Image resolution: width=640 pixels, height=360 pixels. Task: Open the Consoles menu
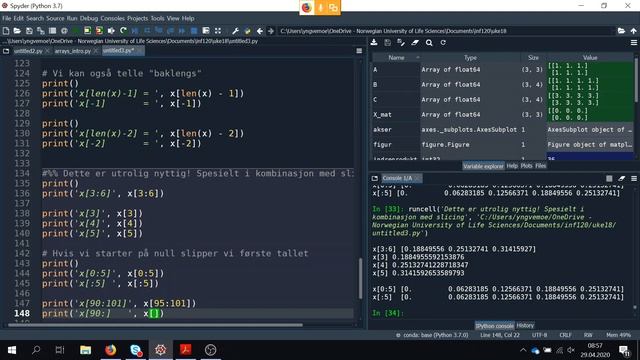(x=112, y=18)
